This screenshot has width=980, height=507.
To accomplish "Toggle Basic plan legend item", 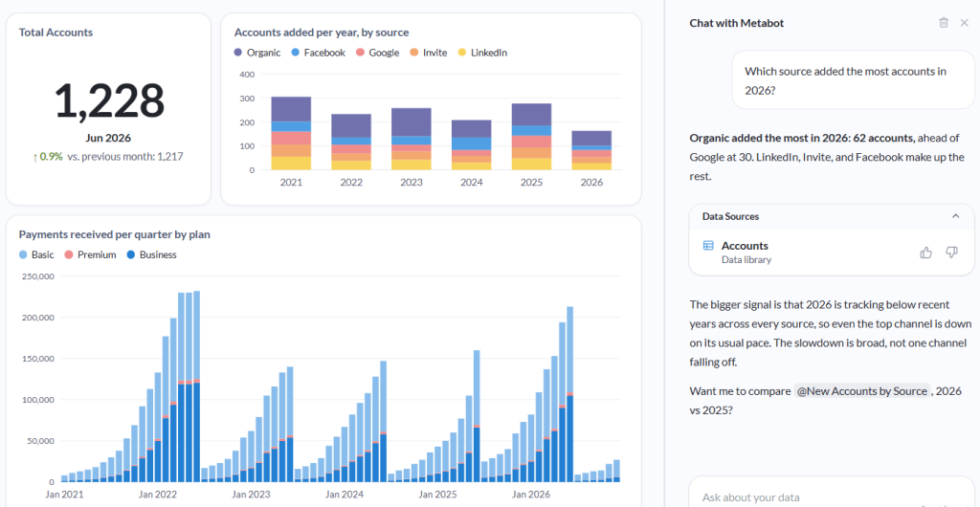I will pos(36,254).
